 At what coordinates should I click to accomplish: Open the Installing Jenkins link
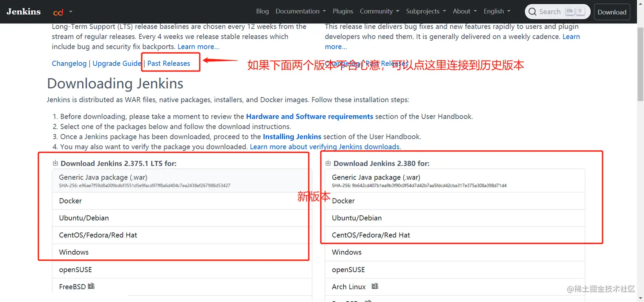tap(292, 137)
